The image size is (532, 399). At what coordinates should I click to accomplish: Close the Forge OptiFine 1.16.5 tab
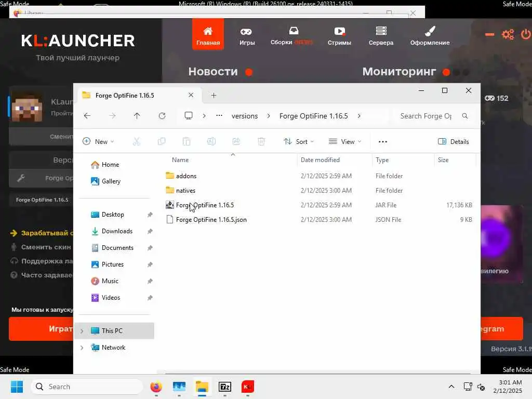[x=191, y=95]
